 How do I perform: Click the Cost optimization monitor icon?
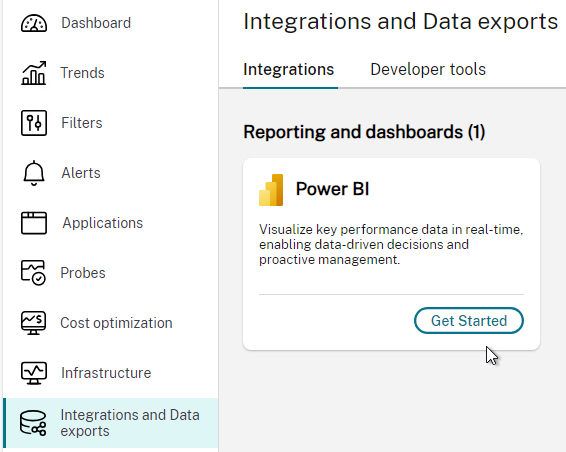point(33,323)
